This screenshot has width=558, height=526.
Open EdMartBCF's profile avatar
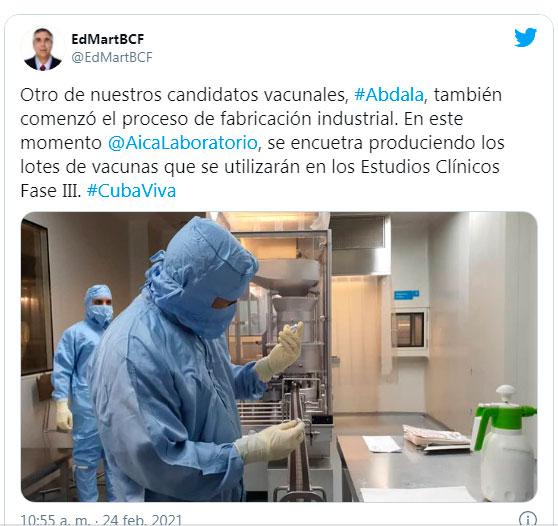point(43,49)
